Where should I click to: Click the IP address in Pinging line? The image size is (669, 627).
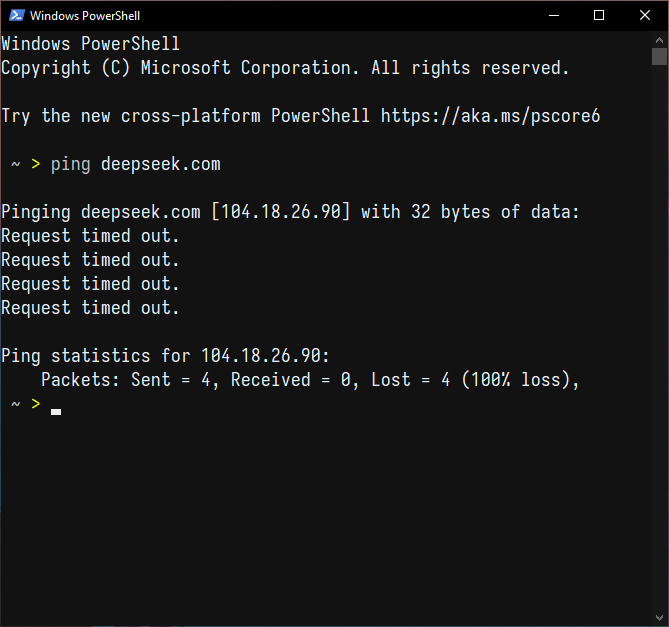pyautogui.click(x=281, y=212)
